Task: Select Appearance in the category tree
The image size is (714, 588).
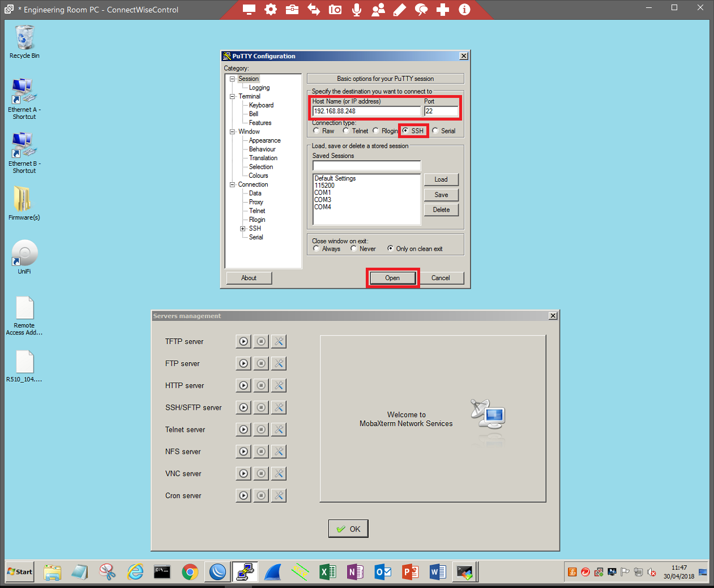Action: coord(264,140)
